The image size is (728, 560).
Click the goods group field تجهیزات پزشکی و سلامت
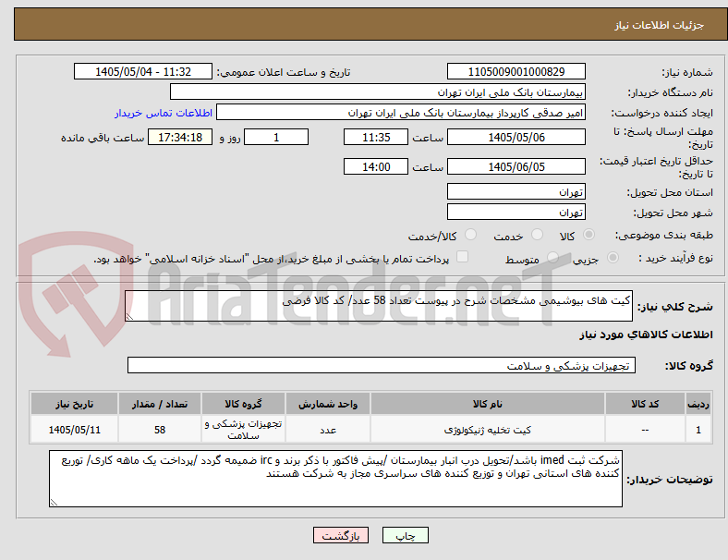click(x=382, y=365)
